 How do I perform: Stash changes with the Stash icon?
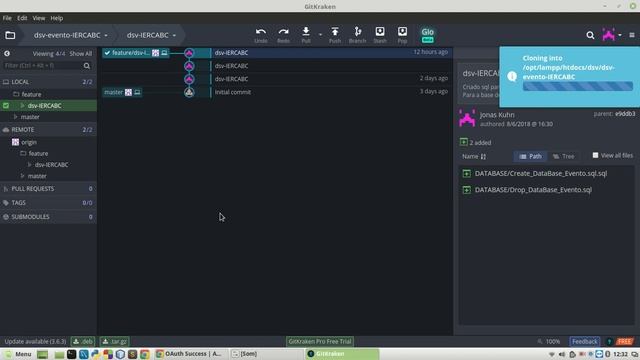point(380,35)
